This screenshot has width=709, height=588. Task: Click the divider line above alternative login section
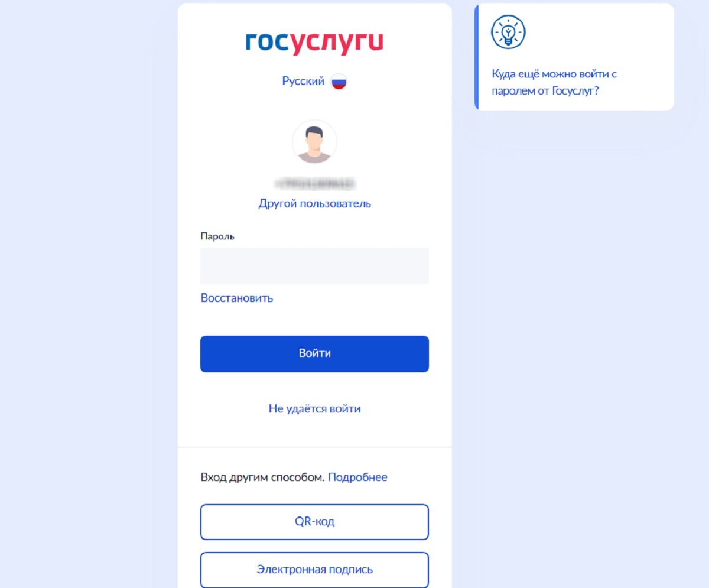314,447
